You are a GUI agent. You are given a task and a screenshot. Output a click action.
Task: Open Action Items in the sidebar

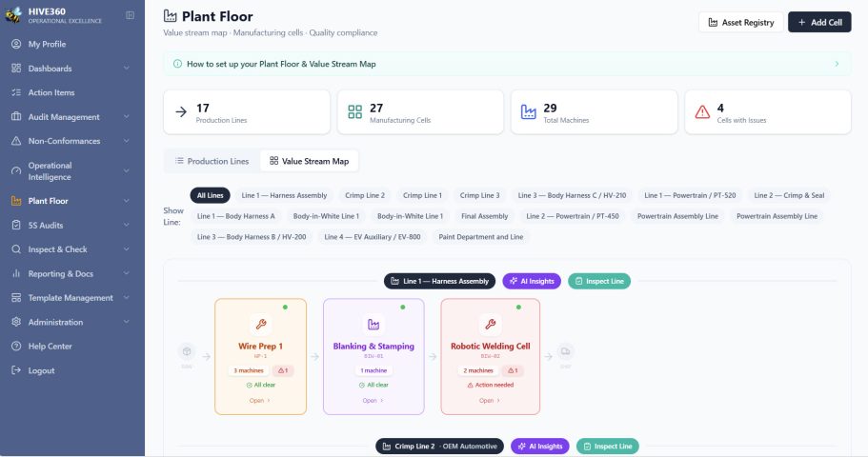(50, 92)
